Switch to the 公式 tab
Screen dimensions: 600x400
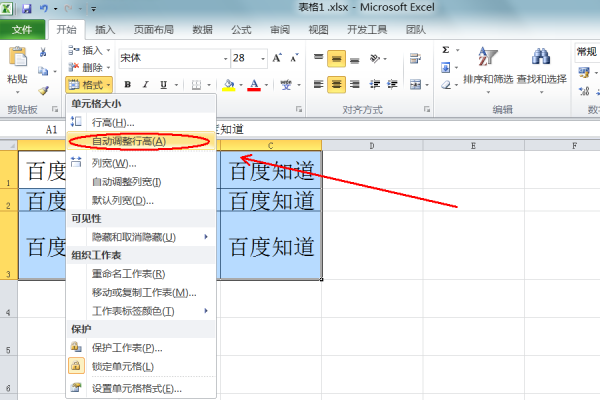click(x=241, y=29)
